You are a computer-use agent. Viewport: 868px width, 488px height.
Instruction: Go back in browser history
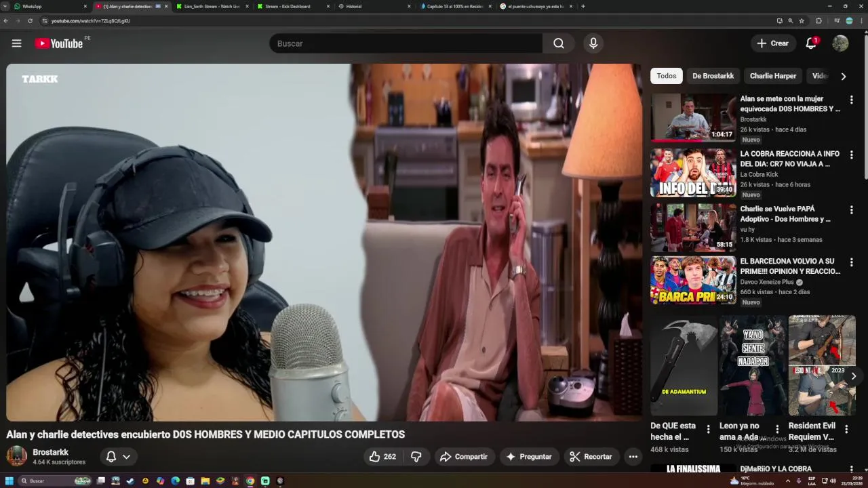coord(6,21)
